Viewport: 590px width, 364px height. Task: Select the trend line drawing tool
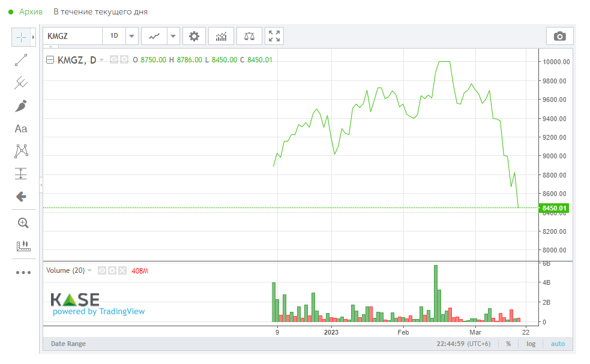coord(21,60)
